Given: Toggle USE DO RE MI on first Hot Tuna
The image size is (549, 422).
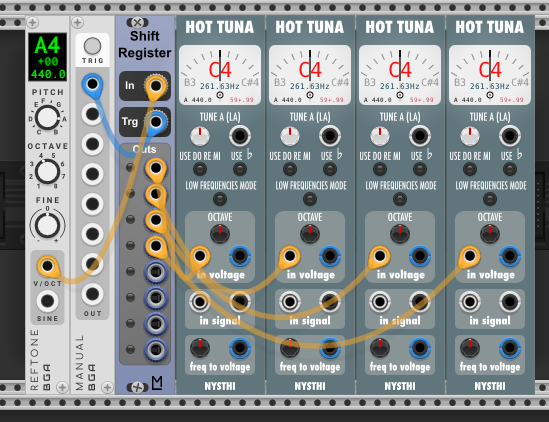Looking at the screenshot, I should tap(200, 170).
